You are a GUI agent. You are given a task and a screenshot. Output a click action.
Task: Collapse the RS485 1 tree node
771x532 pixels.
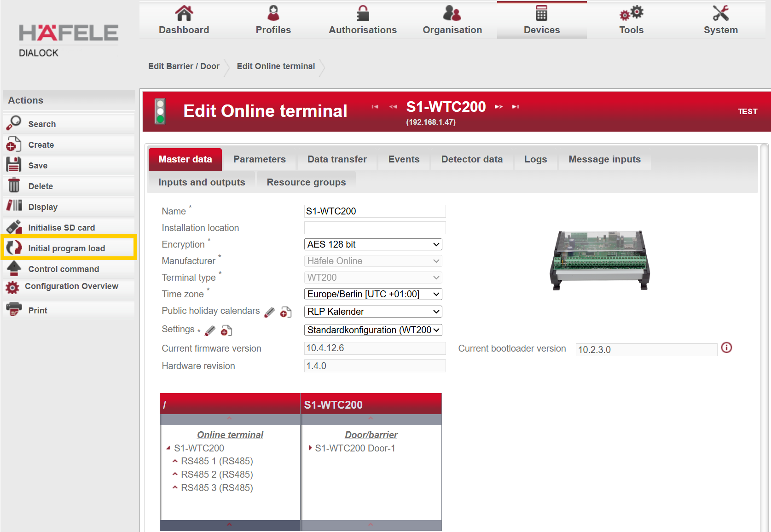click(175, 461)
